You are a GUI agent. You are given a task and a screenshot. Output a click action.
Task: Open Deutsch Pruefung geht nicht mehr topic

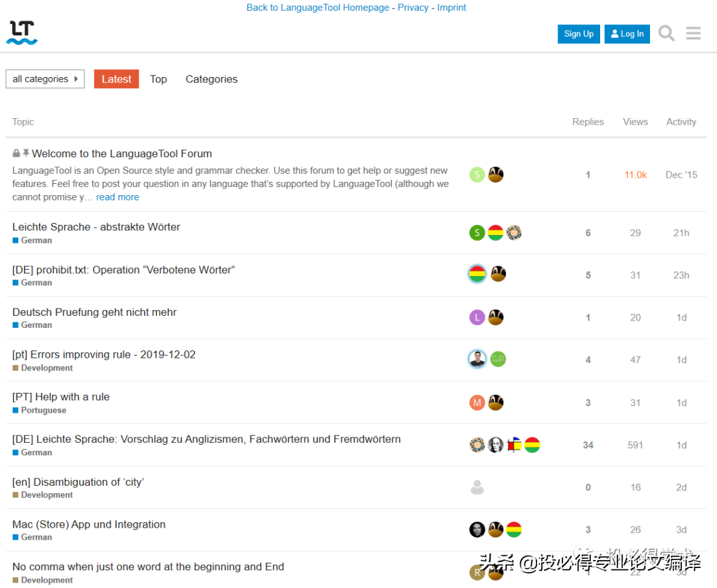tap(94, 313)
